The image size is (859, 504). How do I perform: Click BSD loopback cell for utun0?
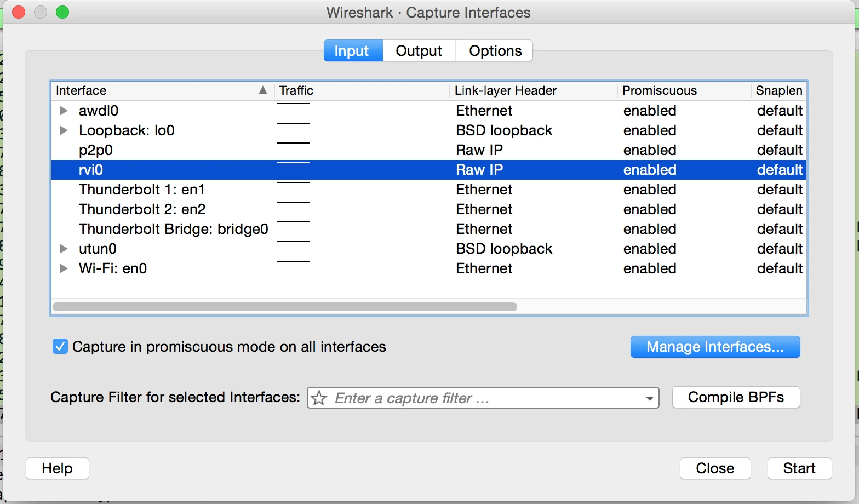[504, 249]
